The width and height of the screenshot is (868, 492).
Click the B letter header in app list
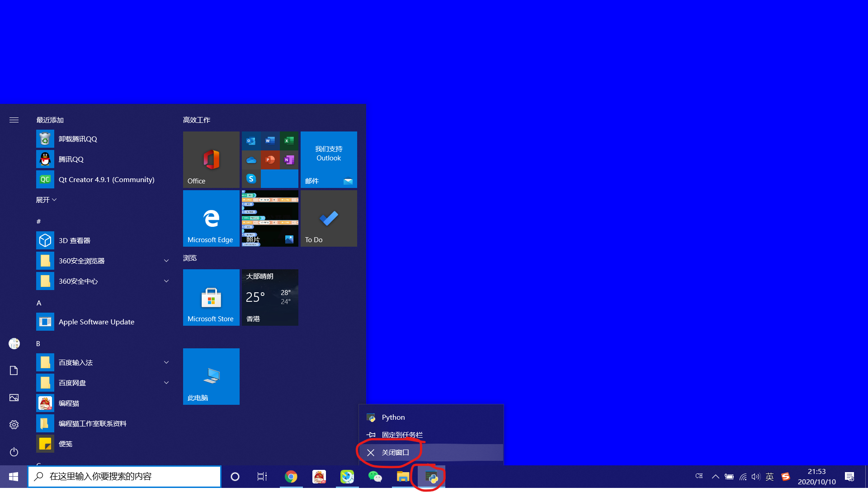pos(38,343)
